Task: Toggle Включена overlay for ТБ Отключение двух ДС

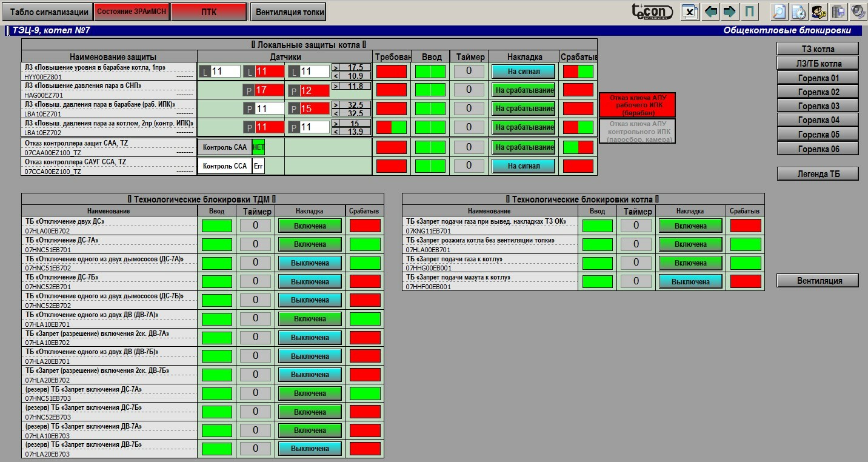Action: tap(310, 226)
